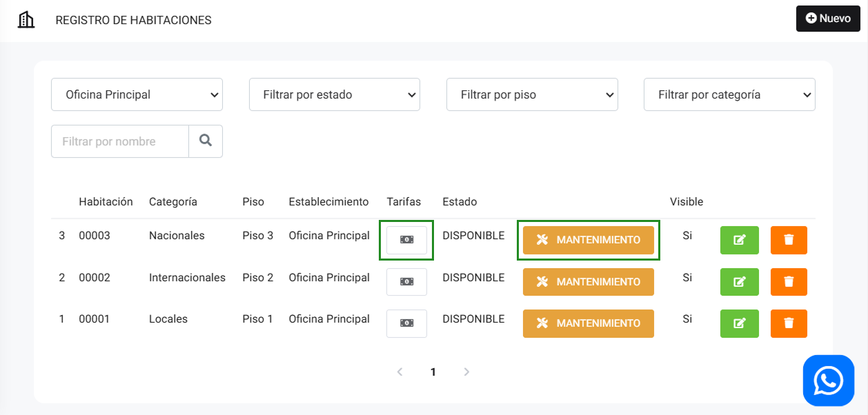Screen dimensions: 868x415
Task: Click the Nuevo button
Action: [x=828, y=19]
